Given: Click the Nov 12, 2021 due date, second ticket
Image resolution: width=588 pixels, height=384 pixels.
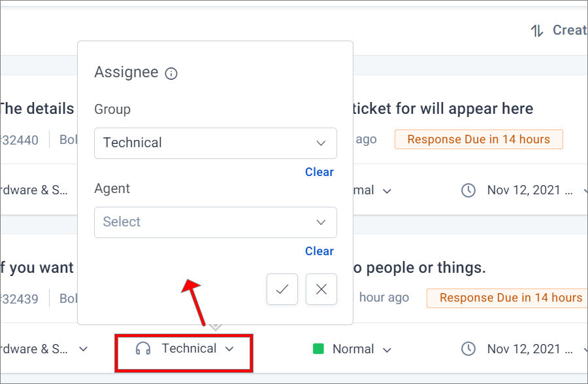Looking at the screenshot, I should pos(530,349).
